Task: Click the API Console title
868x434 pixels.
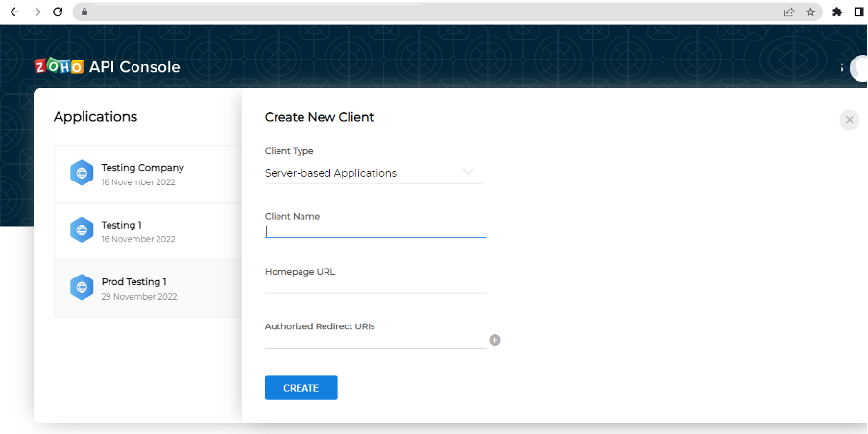Action: tap(134, 67)
